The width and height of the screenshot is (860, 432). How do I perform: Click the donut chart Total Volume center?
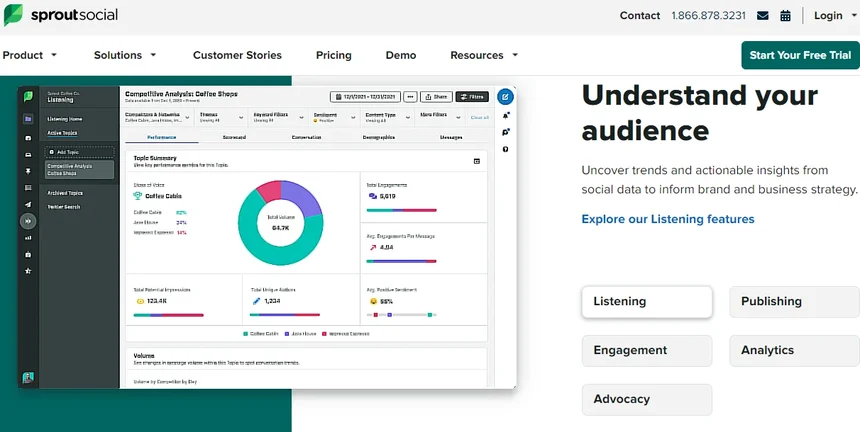280,223
